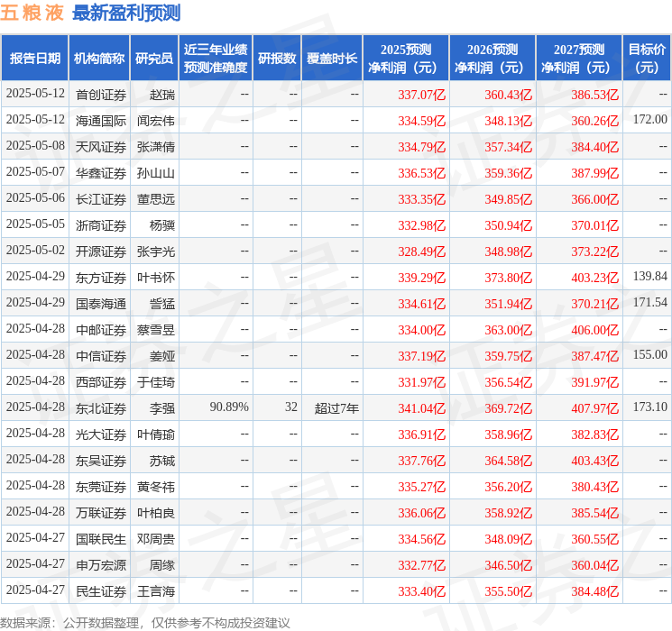Click the 346.50亿 forecast value
Screen dimensions: 672x631
509,565
